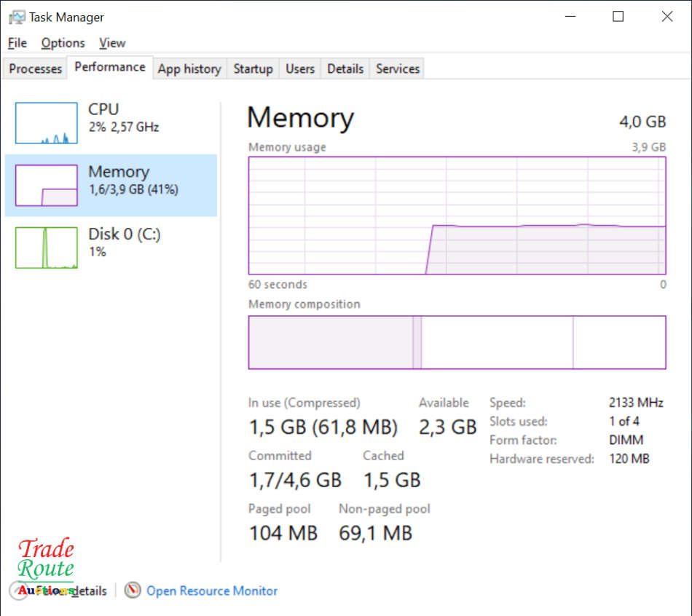Go to the Startup tab
Viewport: 692px width, 616px height.
pos(253,68)
